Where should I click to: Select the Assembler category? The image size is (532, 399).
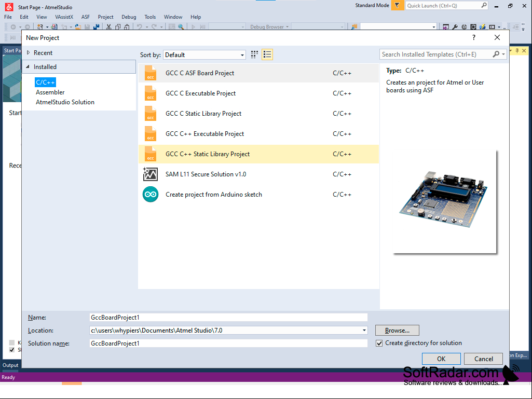[x=50, y=92]
